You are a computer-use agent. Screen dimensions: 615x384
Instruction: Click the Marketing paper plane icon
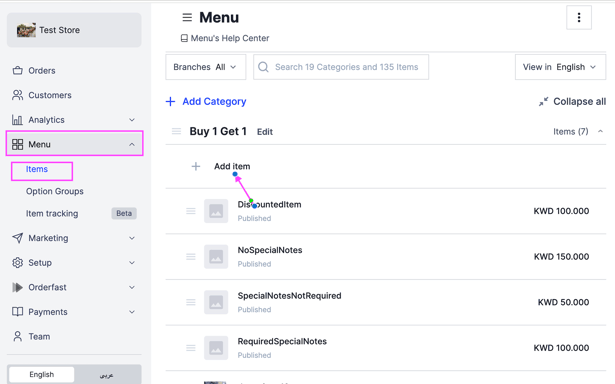[17, 238]
